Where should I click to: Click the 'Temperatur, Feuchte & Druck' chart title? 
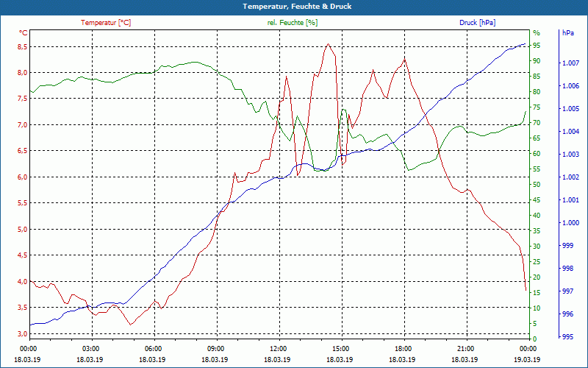point(297,7)
